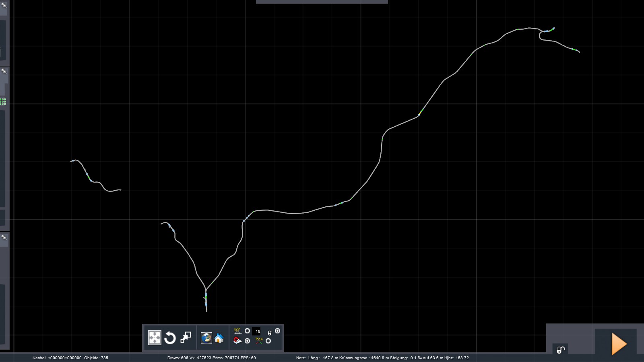Click the 'Kachel: +000000+000000' status text
Viewport: 644px width, 362px height.
(57, 358)
